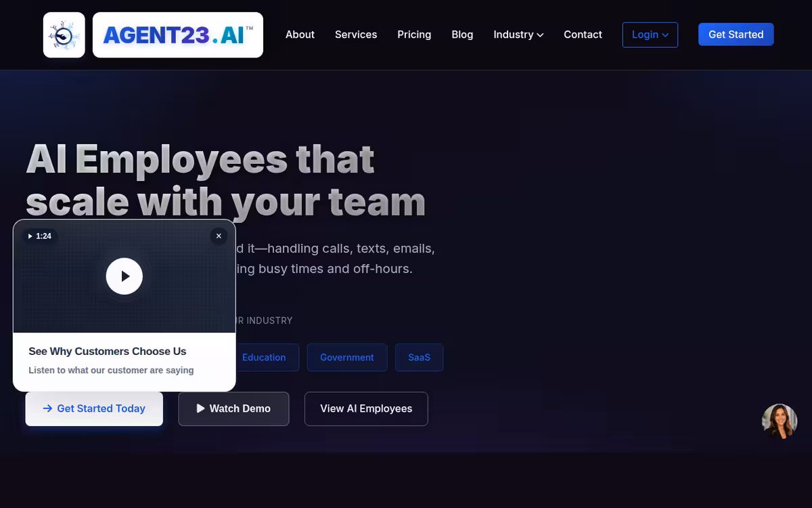Click the 1:24 video duration badge

coord(39,236)
